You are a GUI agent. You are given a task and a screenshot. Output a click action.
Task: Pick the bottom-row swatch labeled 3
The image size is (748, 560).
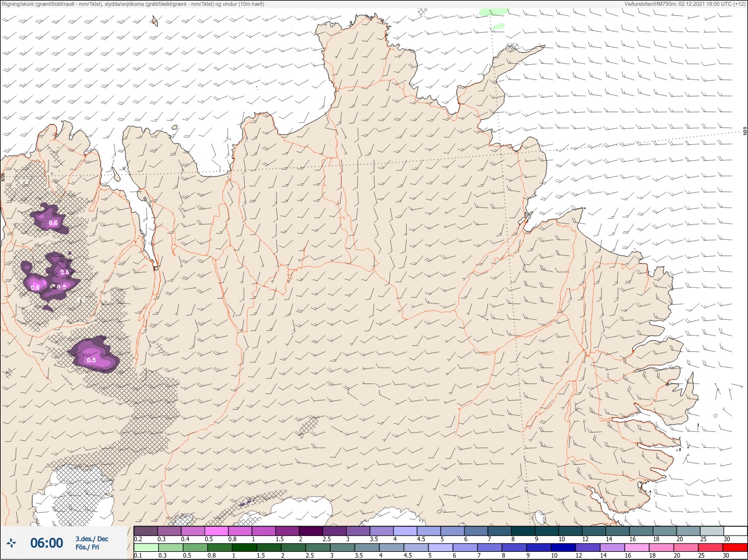(x=343, y=548)
